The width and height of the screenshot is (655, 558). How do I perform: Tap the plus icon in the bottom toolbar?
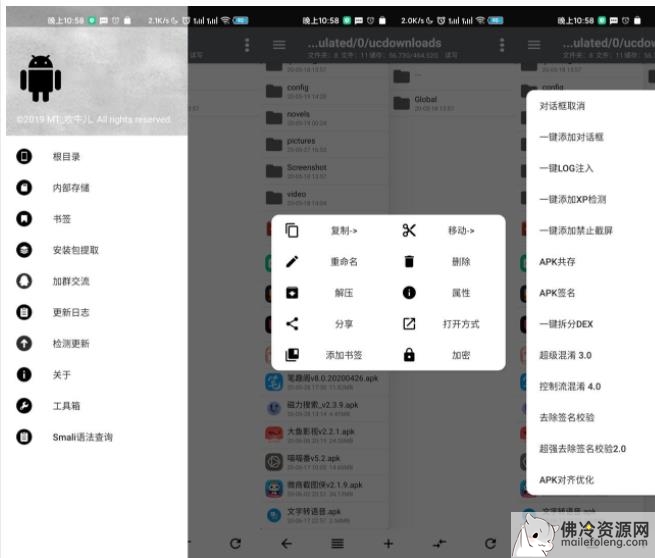pyautogui.click(x=388, y=543)
